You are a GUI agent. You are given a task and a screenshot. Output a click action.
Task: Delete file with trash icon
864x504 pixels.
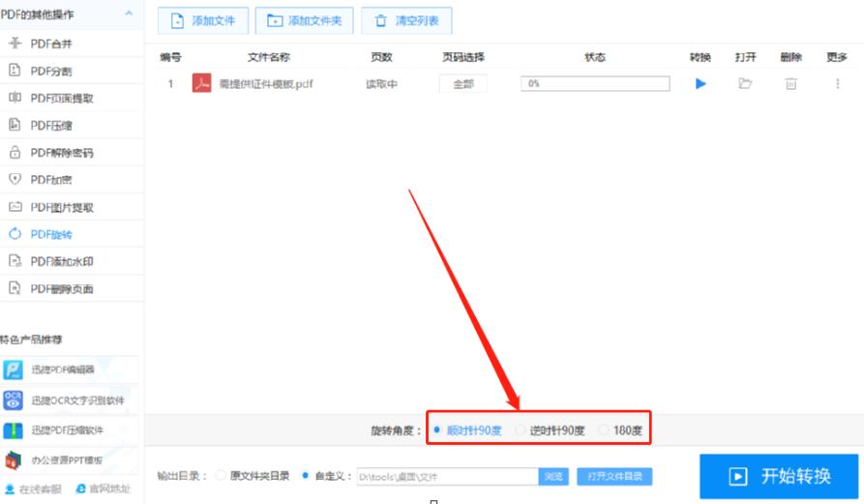pos(790,84)
